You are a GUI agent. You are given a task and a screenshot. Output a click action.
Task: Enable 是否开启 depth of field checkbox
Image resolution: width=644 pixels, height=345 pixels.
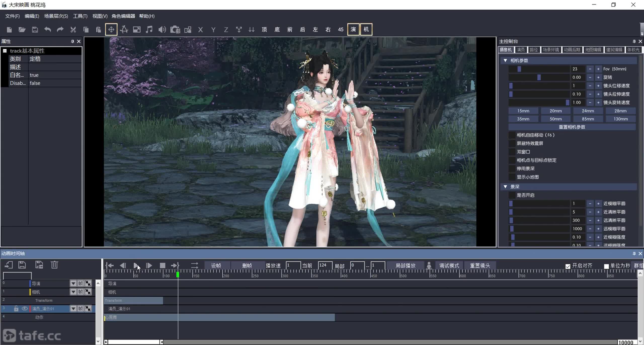coord(512,195)
